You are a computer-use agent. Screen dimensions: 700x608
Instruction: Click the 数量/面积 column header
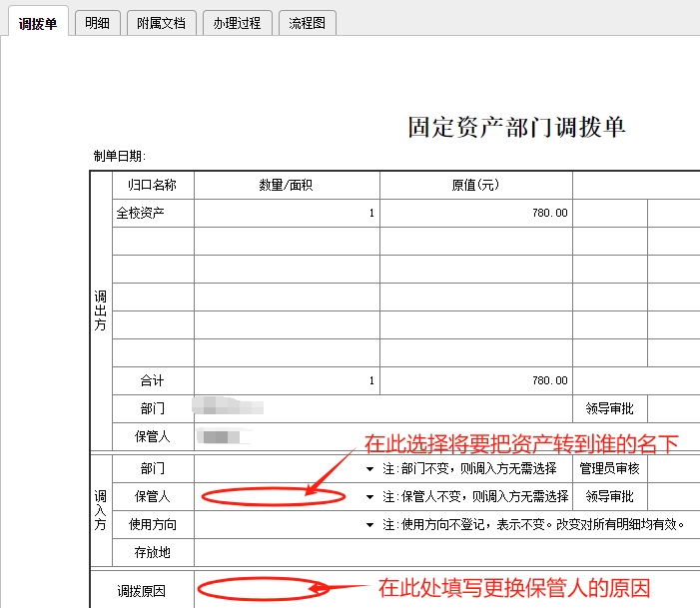[x=287, y=185]
